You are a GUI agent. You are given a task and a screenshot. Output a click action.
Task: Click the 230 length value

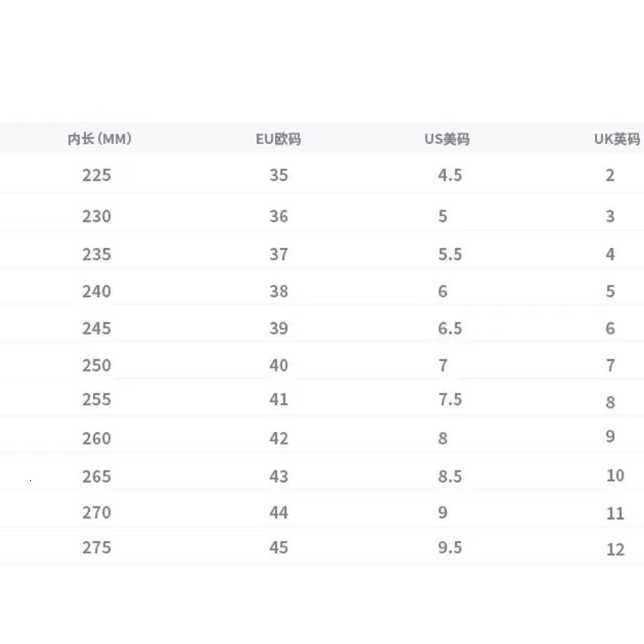coord(97,216)
